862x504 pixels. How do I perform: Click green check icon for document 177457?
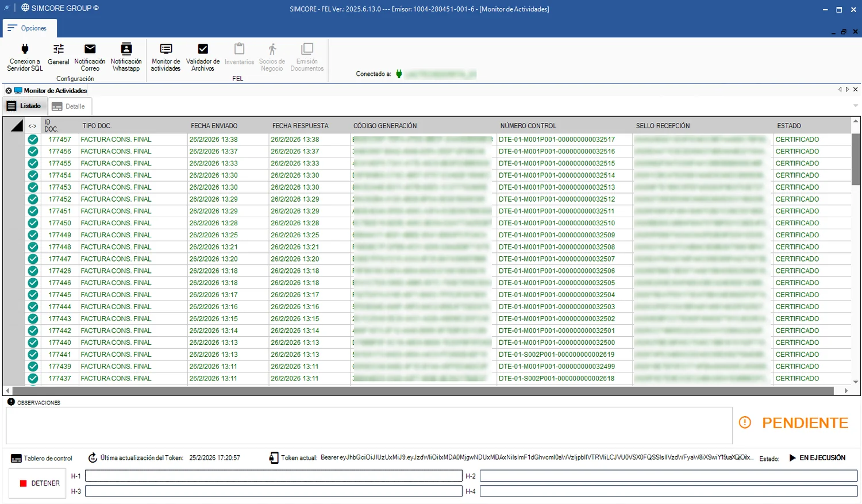click(x=33, y=140)
